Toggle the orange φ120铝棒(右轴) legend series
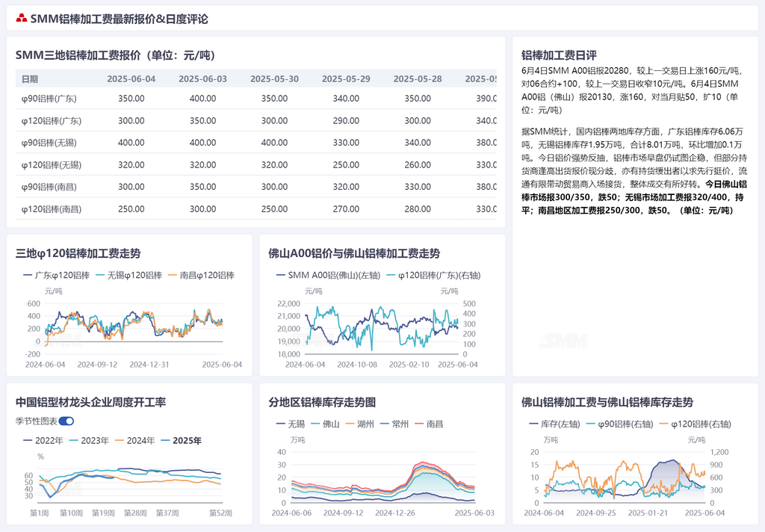 point(696,424)
